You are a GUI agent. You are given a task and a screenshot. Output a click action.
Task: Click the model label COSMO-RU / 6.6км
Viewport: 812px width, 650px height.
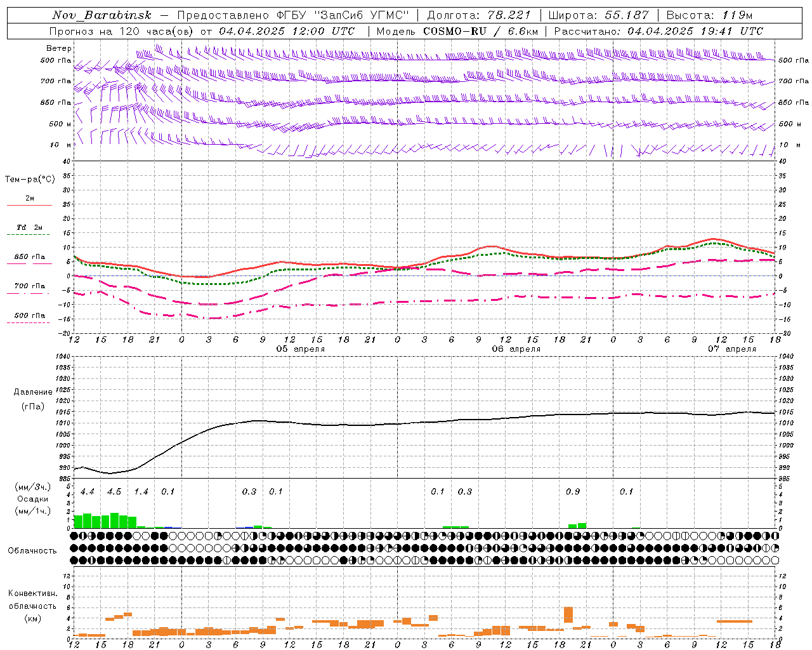481,30
